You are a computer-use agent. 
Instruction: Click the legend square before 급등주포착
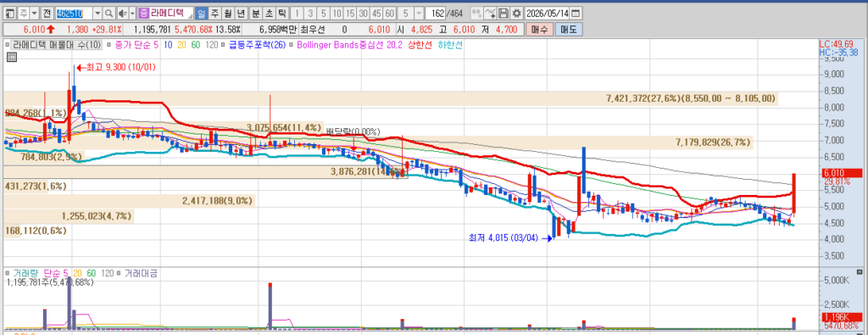coord(223,46)
